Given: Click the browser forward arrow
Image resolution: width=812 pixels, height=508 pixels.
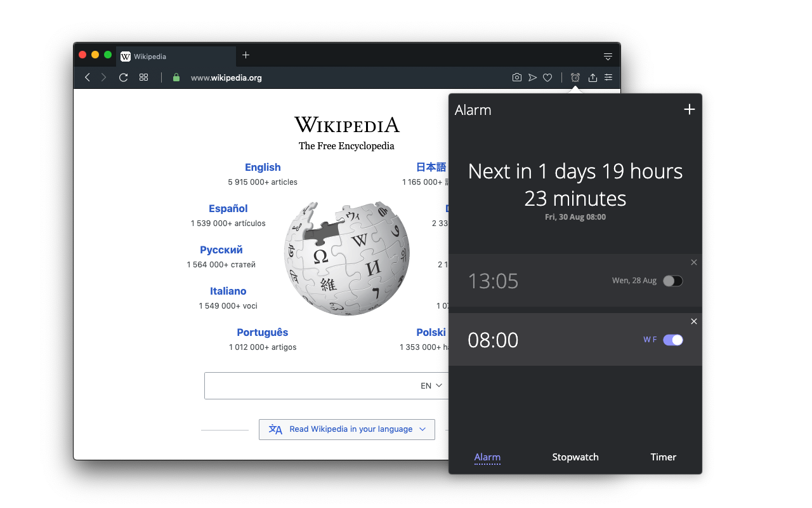Looking at the screenshot, I should pos(104,77).
